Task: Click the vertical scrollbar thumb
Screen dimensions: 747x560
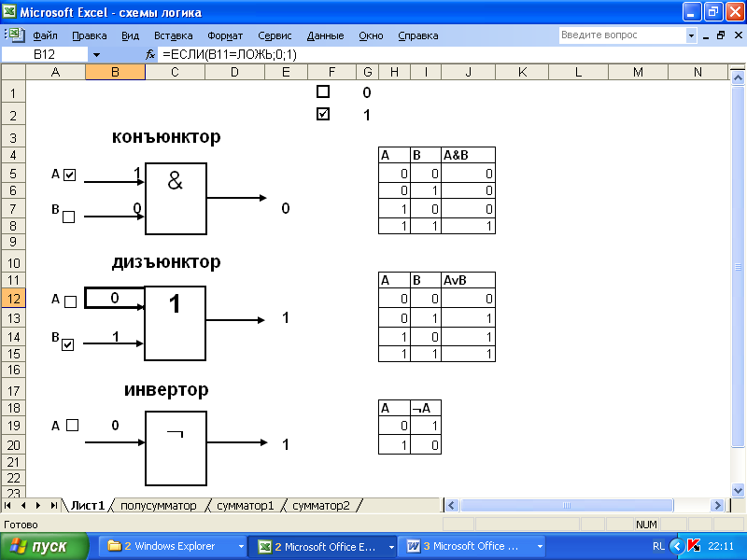Action: (x=738, y=266)
